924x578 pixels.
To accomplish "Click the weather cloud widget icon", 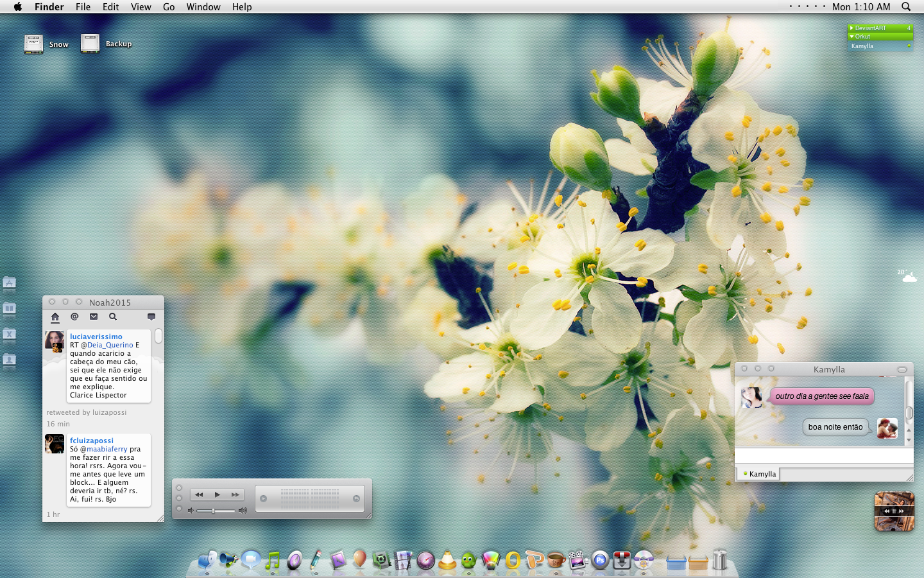I will coord(907,276).
